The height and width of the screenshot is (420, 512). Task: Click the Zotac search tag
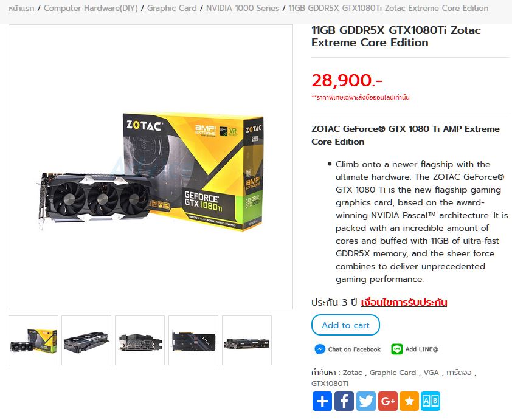tap(352, 373)
